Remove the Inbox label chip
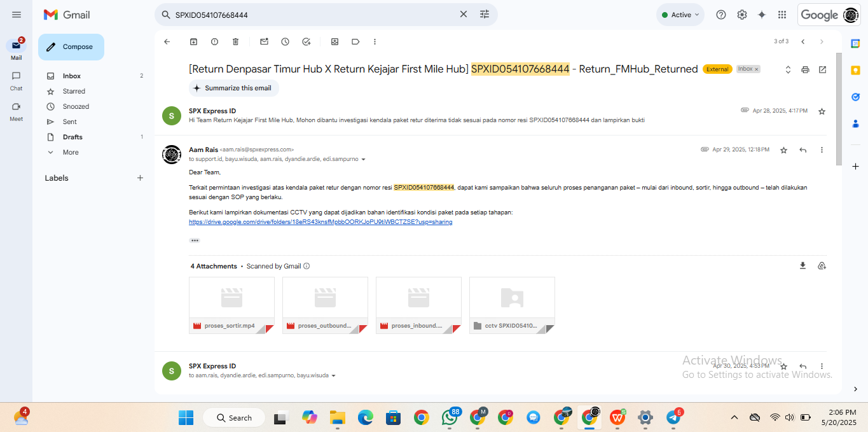The width and height of the screenshot is (868, 432). 757,69
